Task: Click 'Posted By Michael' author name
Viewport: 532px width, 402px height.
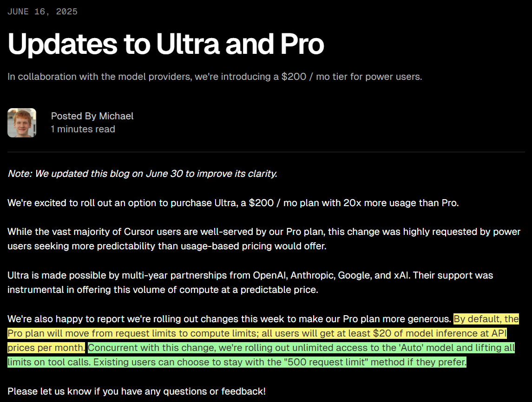Action: pos(92,116)
